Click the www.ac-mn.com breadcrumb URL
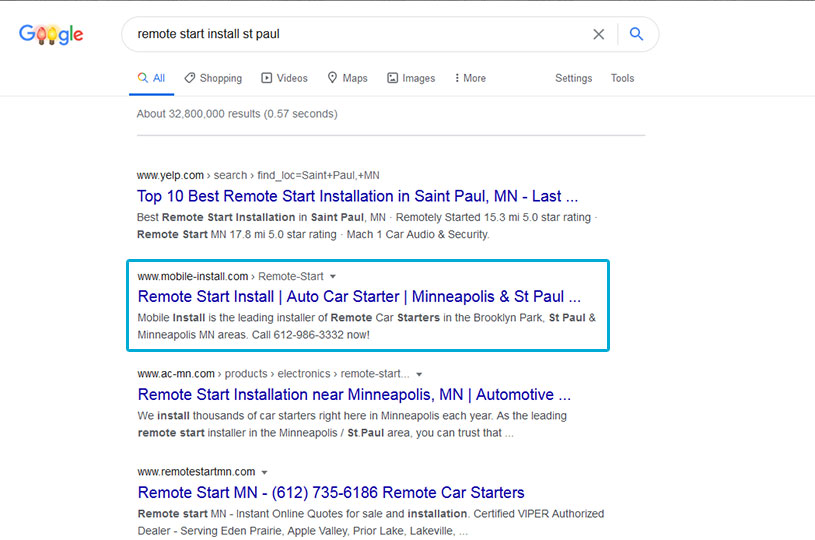 click(273, 374)
